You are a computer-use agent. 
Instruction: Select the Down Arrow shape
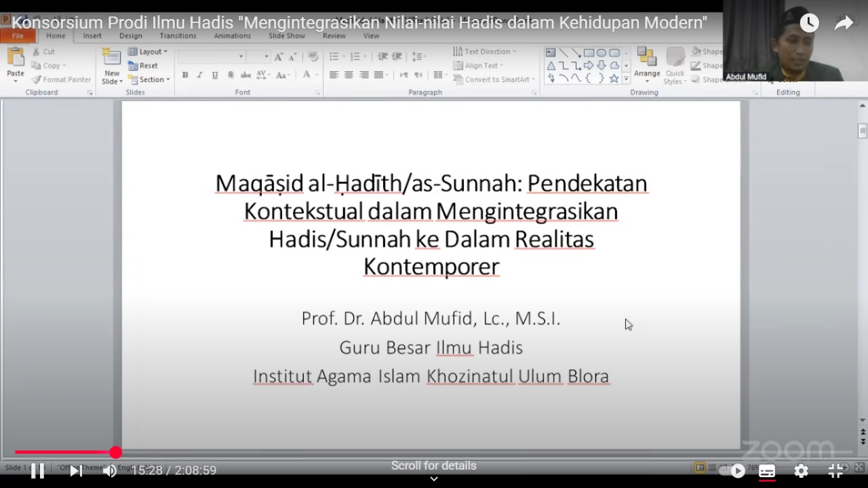(601, 66)
